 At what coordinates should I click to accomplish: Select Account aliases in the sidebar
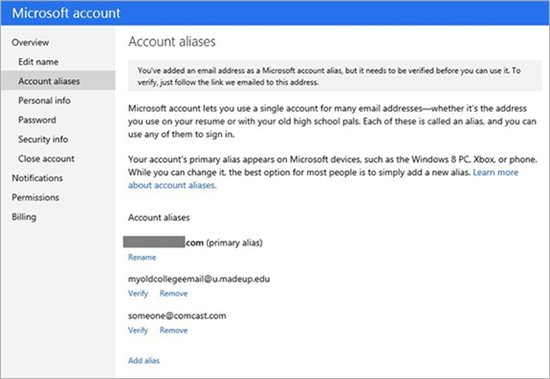58,81
